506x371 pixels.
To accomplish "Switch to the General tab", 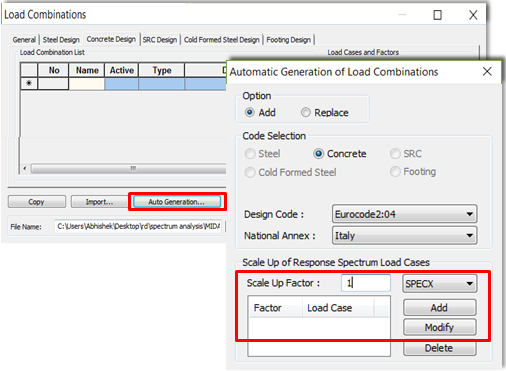I will pyautogui.click(x=24, y=40).
